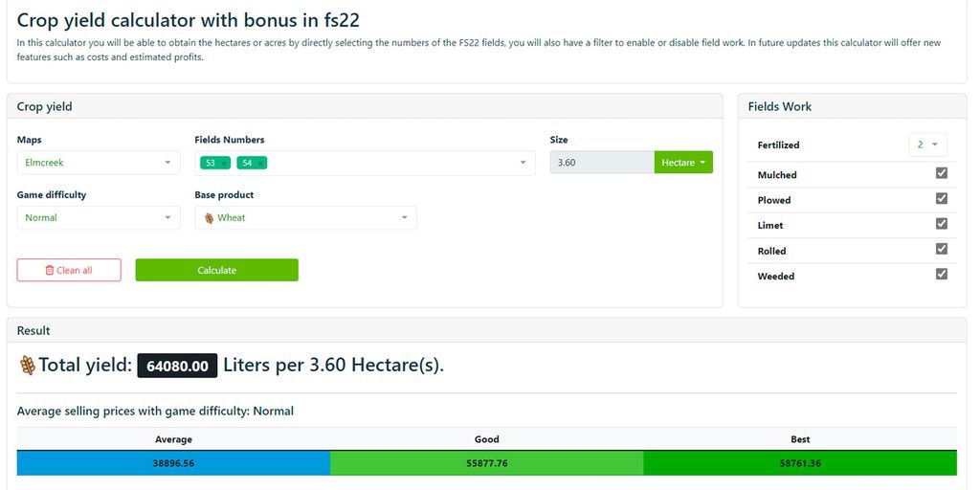Image resolution: width=980 pixels, height=490 pixels.
Task: Uncheck the Plowed field work option
Action: click(942, 199)
